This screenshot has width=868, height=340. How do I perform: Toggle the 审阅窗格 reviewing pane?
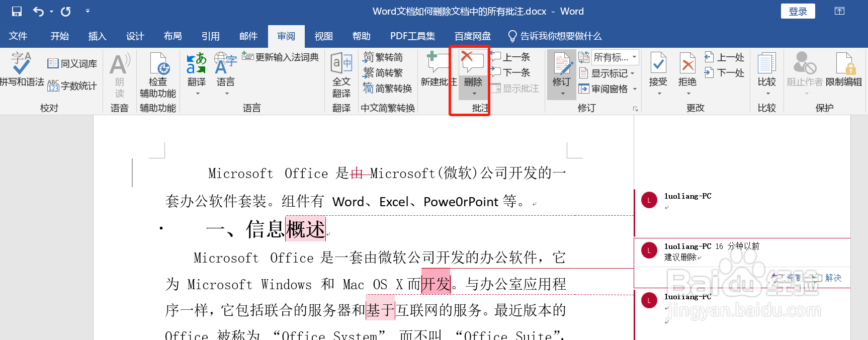click(603, 89)
